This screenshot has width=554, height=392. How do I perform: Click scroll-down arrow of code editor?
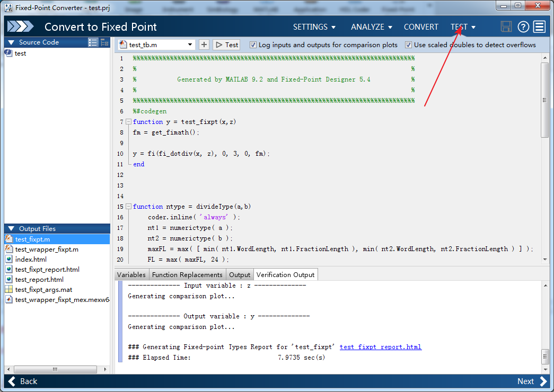pyautogui.click(x=544, y=260)
